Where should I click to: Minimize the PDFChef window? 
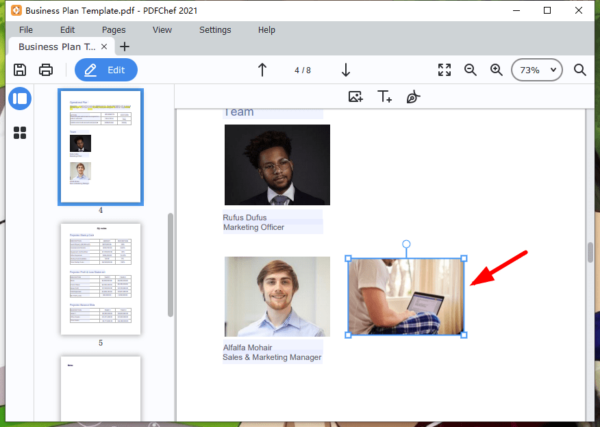coord(517,10)
